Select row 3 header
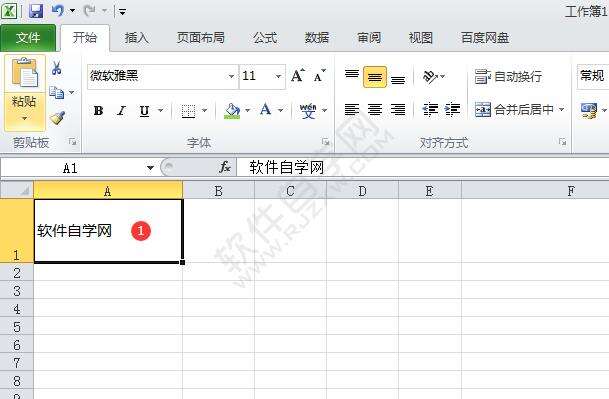This screenshot has width=609, height=399. 17,291
